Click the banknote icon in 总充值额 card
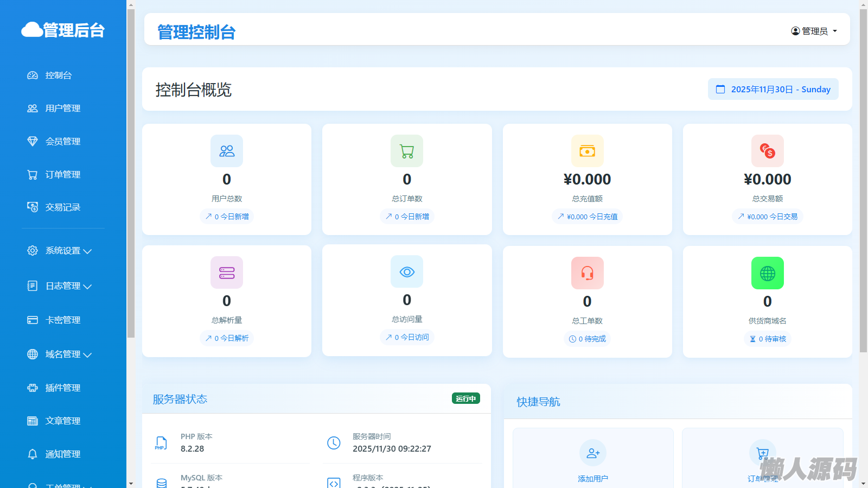 tap(587, 151)
